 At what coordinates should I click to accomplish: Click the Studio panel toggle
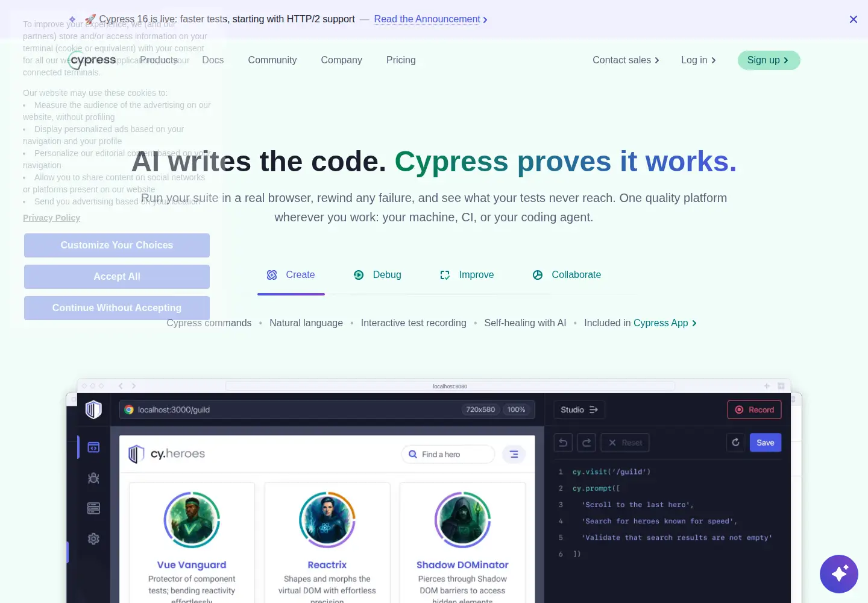coord(579,410)
